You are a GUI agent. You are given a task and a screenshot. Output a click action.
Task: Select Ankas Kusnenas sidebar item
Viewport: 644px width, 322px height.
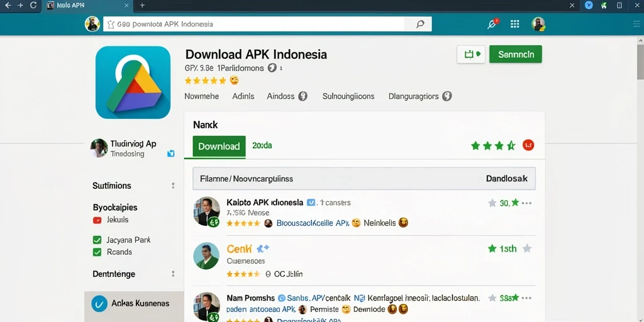point(134,307)
